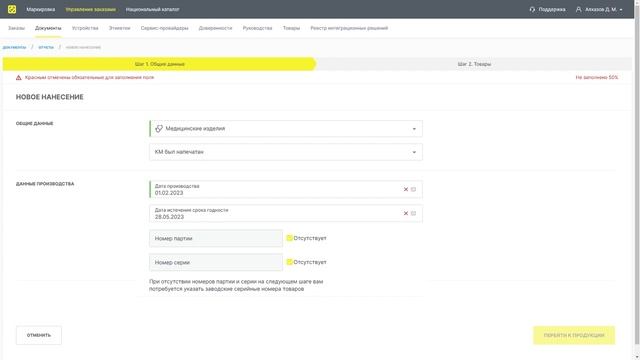
Task: Click the red warning triangle icon
Action: [18, 78]
